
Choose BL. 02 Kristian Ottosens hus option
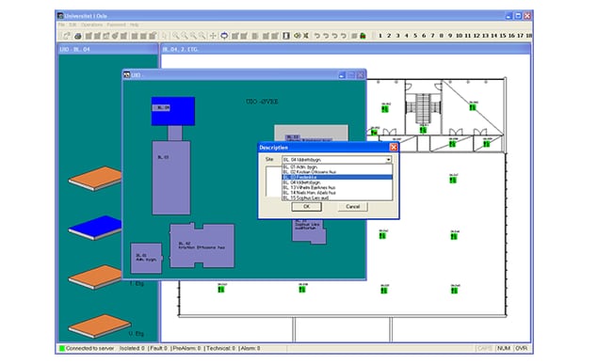pos(309,172)
